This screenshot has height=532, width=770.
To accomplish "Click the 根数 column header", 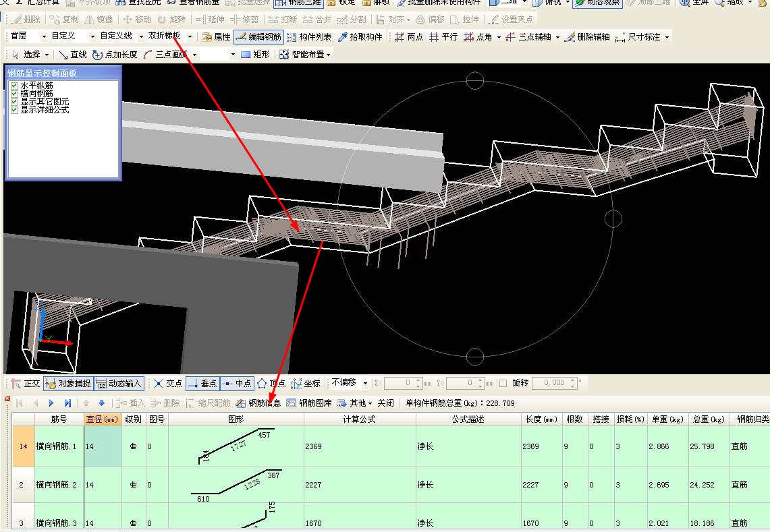I will (574, 419).
